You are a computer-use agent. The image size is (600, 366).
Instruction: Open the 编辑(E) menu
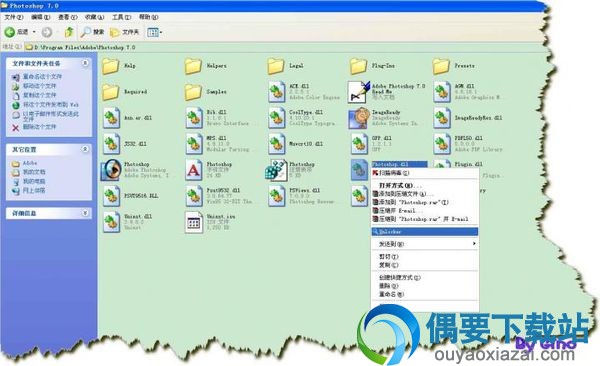pos(41,17)
